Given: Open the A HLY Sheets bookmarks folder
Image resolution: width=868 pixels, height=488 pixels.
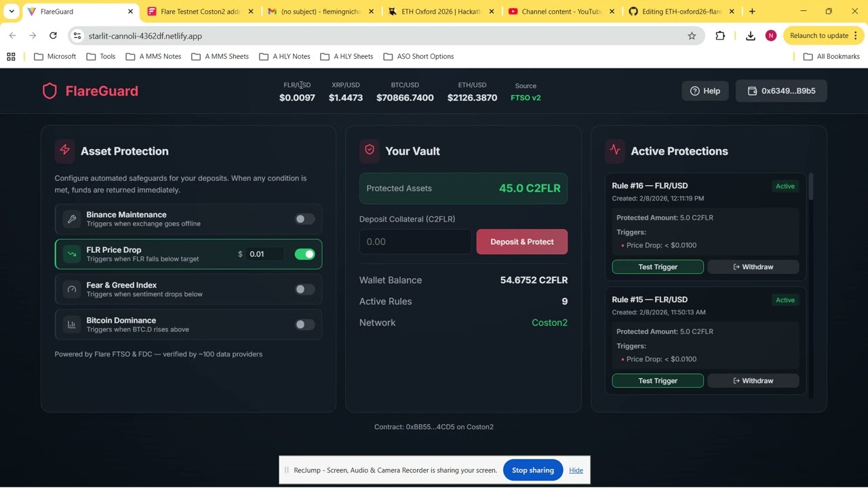Looking at the screenshot, I should 347,56.
